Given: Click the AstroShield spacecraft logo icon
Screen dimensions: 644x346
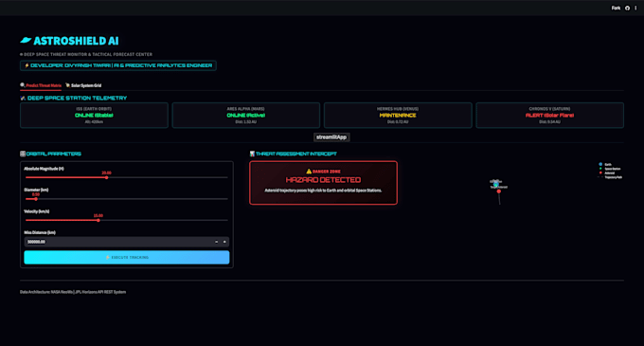Looking at the screenshot, I should click(x=26, y=40).
